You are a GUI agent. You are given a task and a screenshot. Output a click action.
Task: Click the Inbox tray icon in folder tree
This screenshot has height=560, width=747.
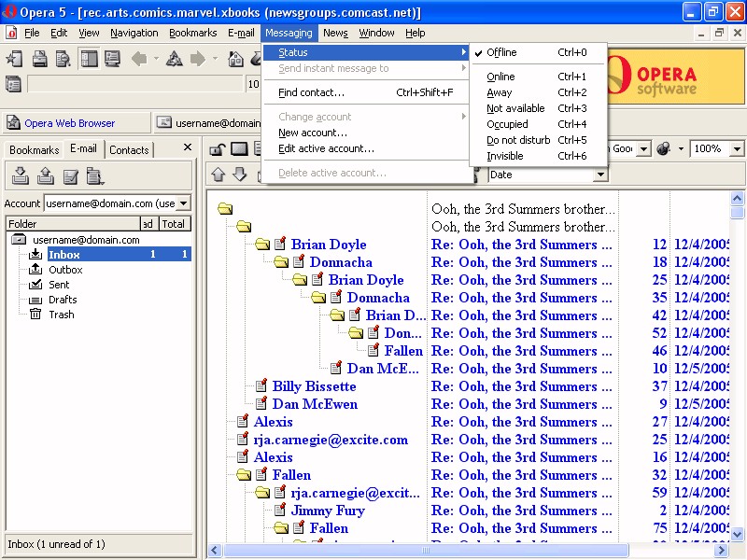(x=35, y=254)
